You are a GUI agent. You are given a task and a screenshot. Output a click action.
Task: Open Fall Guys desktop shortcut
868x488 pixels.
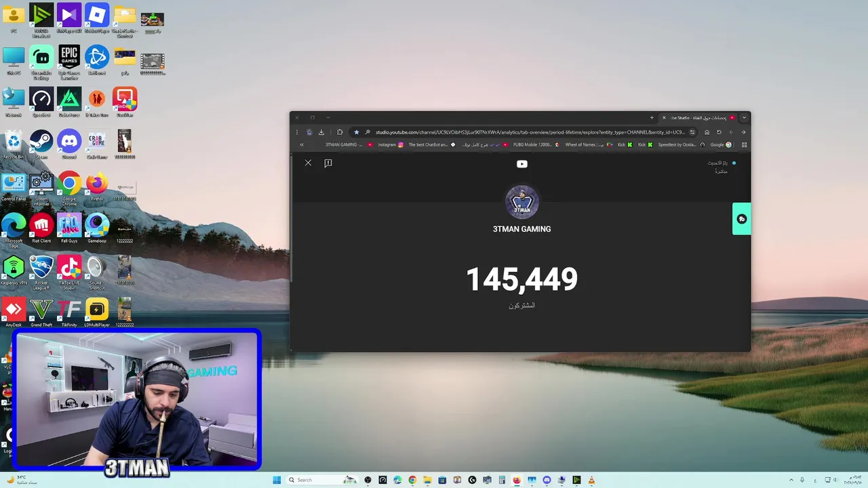tap(69, 229)
